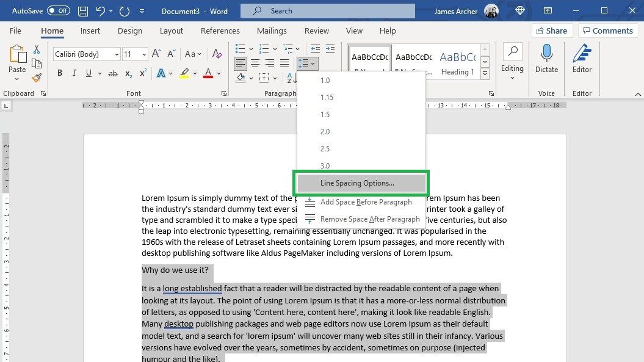644x362 pixels.
Task: Click the Share button
Action: pos(552,30)
